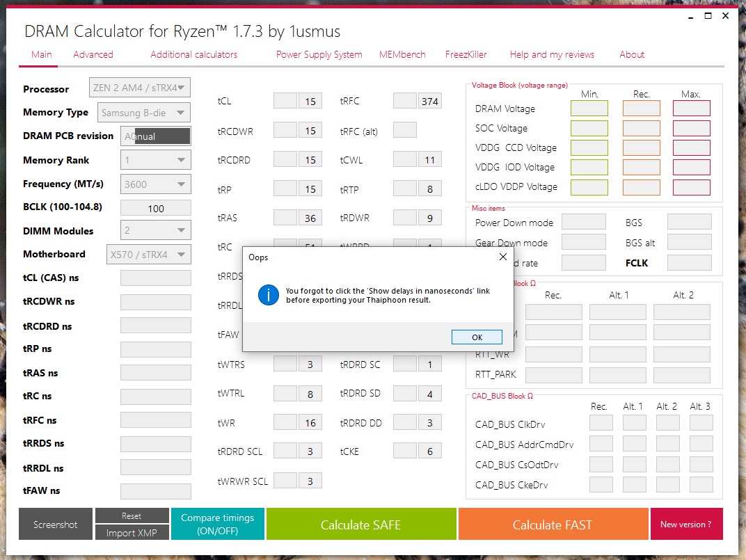This screenshot has height=560, width=746.
Task: Go to Power Supply System tab
Action: click(319, 54)
